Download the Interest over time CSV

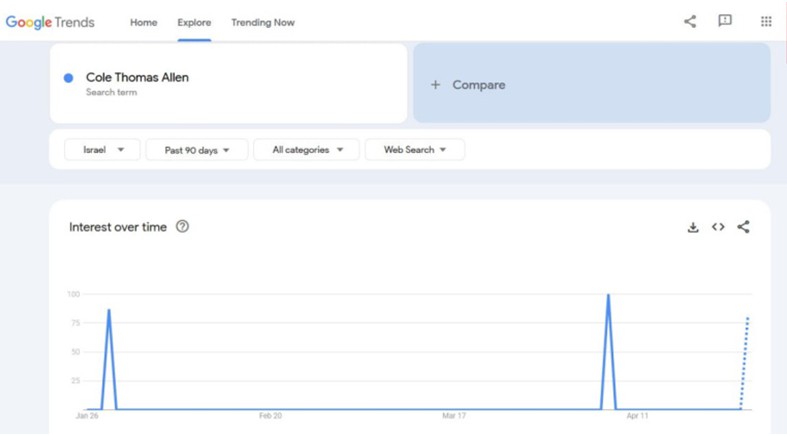click(693, 227)
